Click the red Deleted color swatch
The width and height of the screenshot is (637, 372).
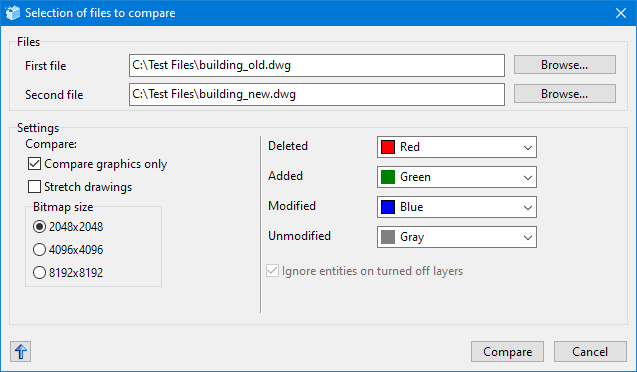[x=388, y=147]
